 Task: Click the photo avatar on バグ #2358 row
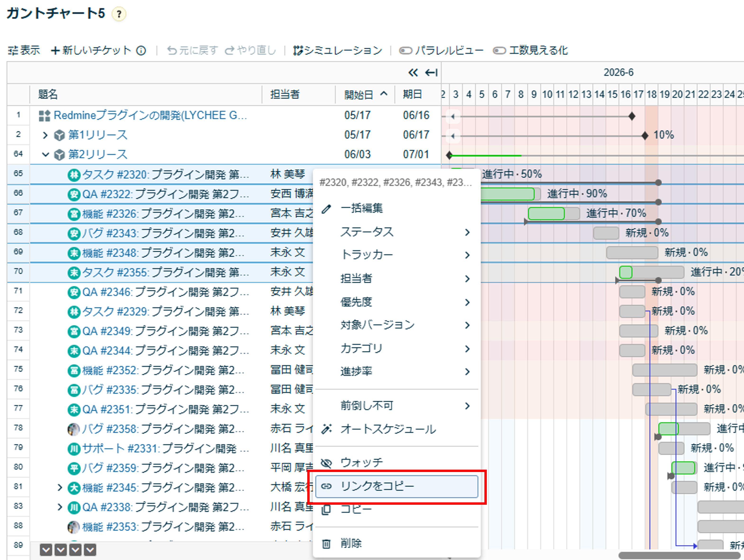[x=74, y=429]
